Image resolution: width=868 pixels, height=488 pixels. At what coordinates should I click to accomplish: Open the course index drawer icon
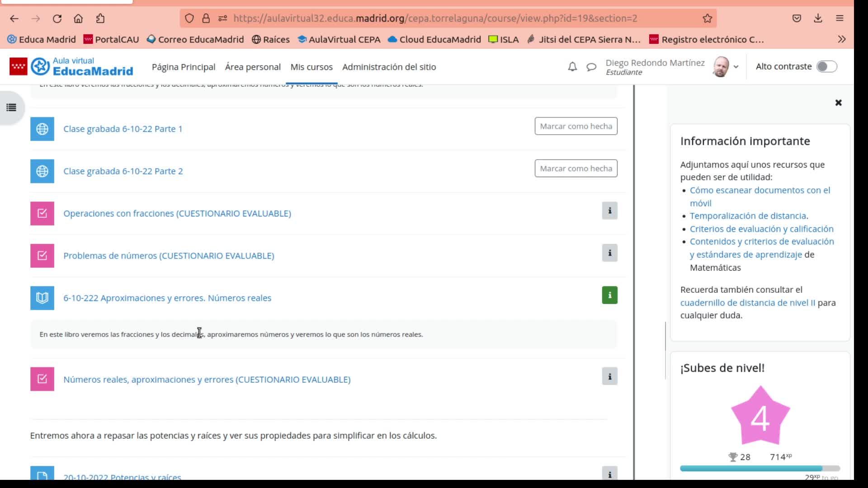tap(11, 108)
